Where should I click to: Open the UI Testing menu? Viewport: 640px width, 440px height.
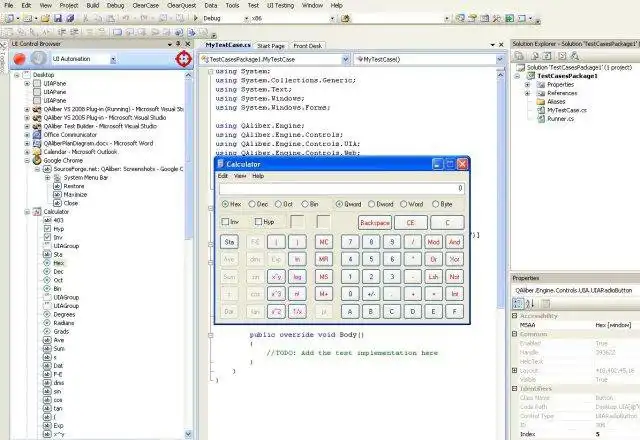coord(280,5)
